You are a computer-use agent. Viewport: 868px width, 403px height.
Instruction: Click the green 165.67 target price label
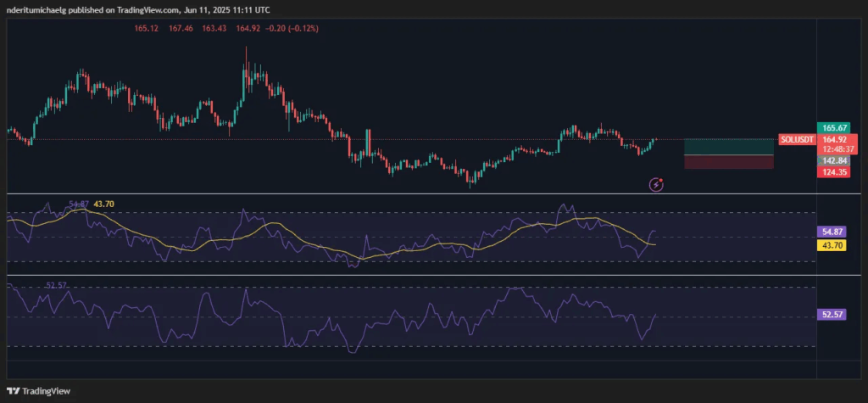[832, 129]
